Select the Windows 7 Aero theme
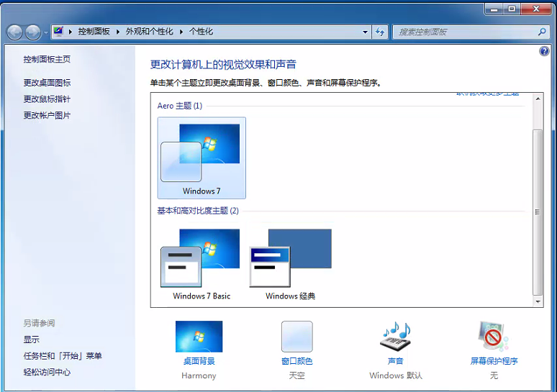The height and width of the screenshot is (392, 557). pyautogui.click(x=201, y=158)
